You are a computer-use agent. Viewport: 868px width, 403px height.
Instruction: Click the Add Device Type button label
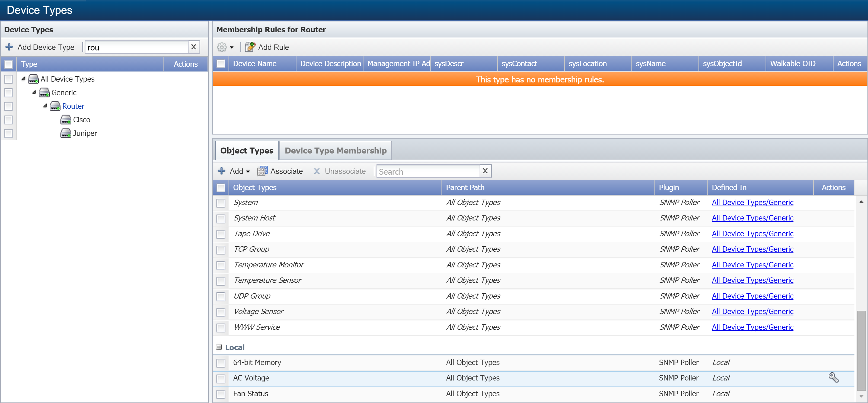point(46,47)
